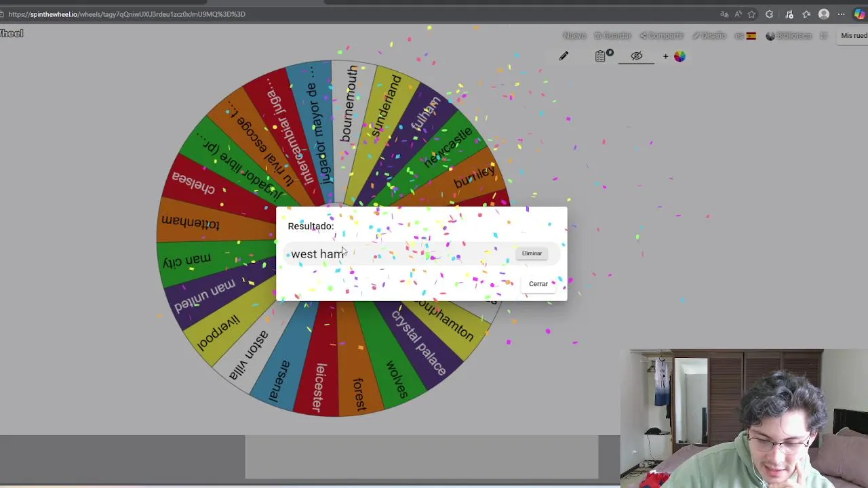This screenshot has width=868, height=488.
Task: Add page to favorites star icon
Action: tap(751, 14)
